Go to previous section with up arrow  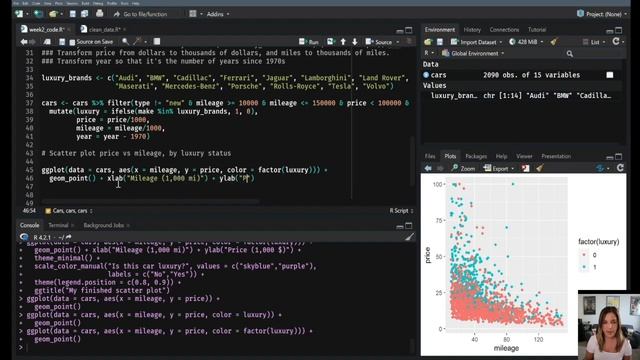[343, 42]
